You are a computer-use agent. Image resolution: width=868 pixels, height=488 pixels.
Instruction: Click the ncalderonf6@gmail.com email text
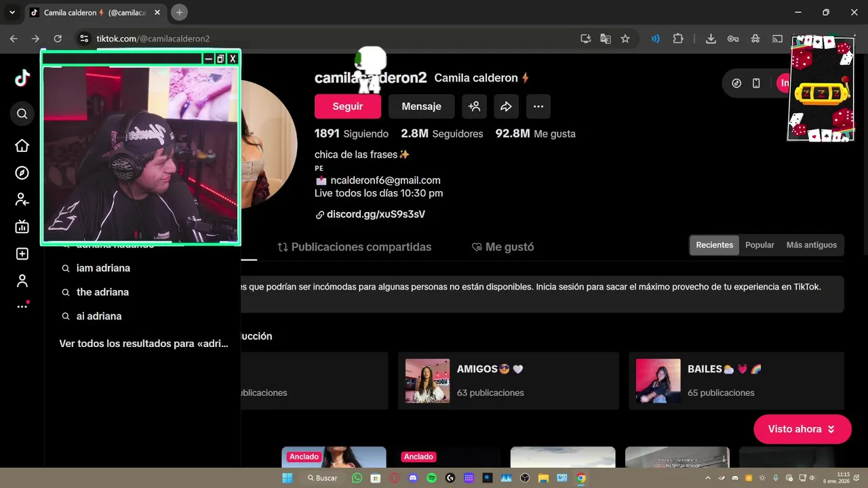tap(385, 180)
